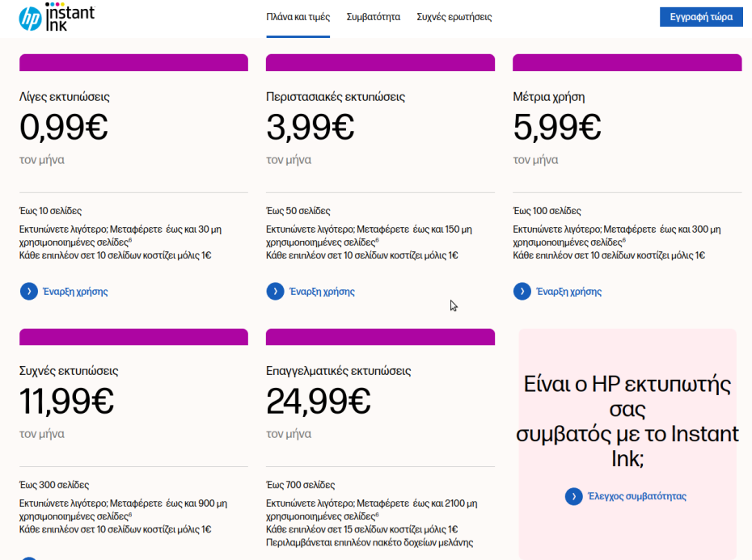This screenshot has width=752, height=560.
Task: Click the purple bar above Μέτρια χρήση
Action: click(x=627, y=62)
